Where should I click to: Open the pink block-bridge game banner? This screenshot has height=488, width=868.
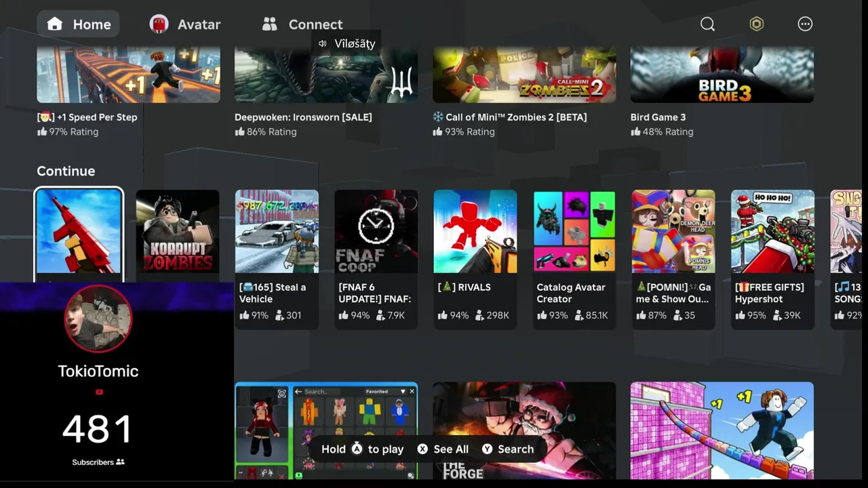click(722, 431)
